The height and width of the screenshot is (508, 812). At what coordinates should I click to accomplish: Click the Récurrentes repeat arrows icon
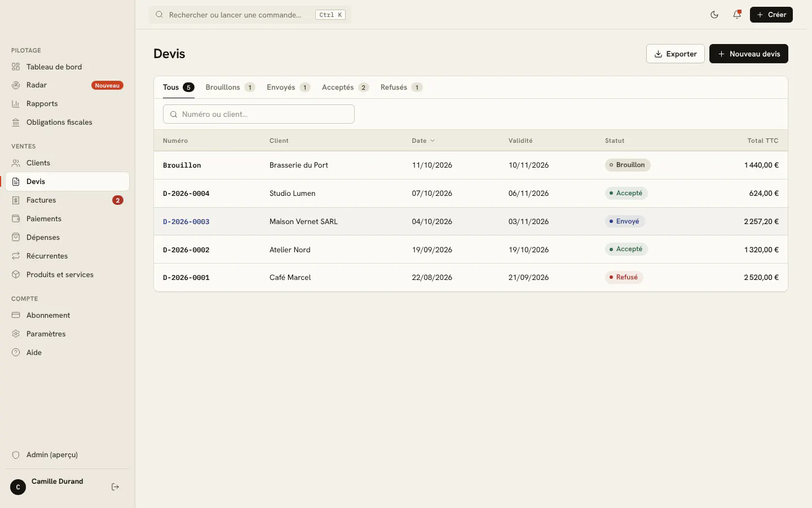(x=16, y=256)
